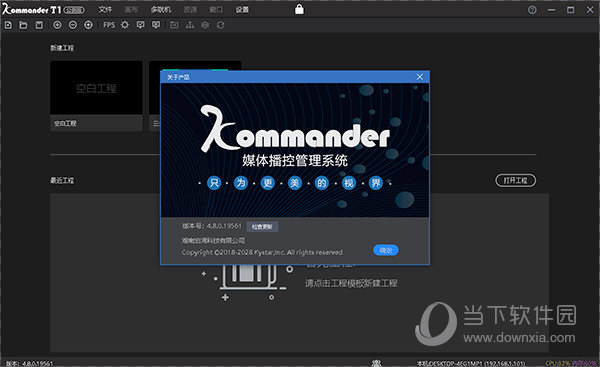The width and height of the screenshot is (600, 367).
Task: Click the 空白工程 label below thumbnail
Action: [65, 123]
